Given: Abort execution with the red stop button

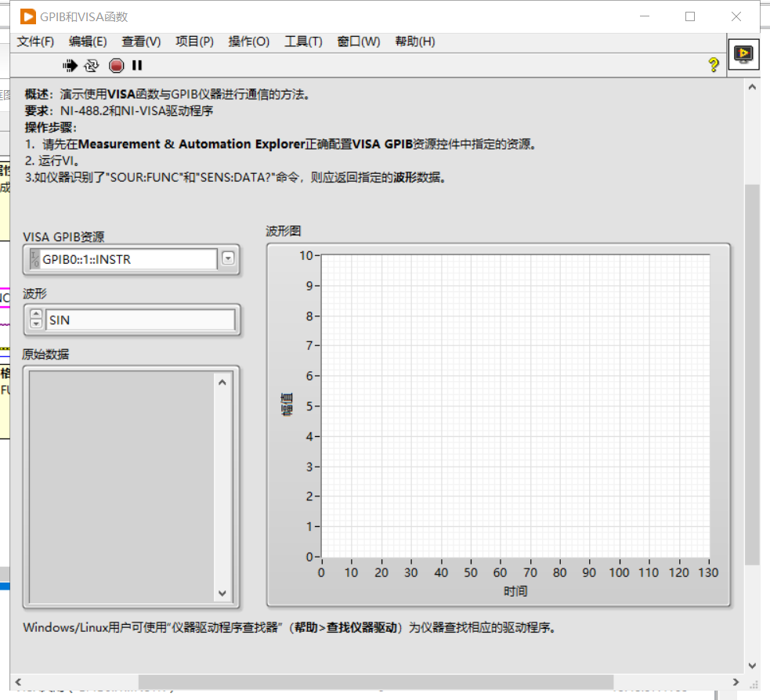Looking at the screenshot, I should (117, 65).
